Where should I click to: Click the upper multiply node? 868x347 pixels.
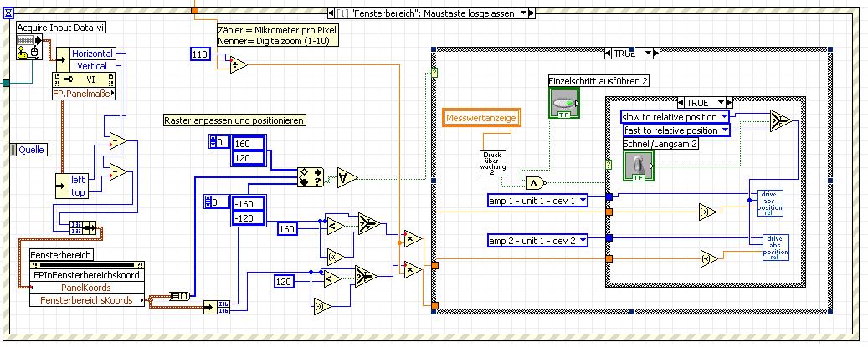click(413, 238)
